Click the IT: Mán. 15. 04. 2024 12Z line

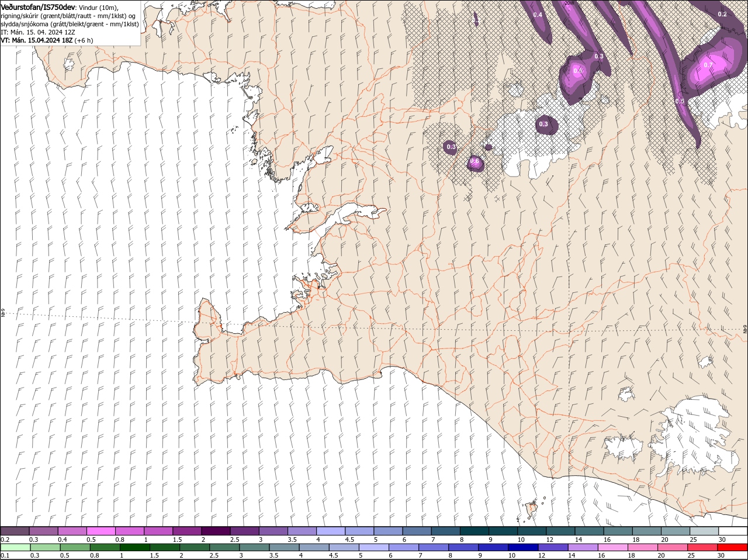[37, 32]
